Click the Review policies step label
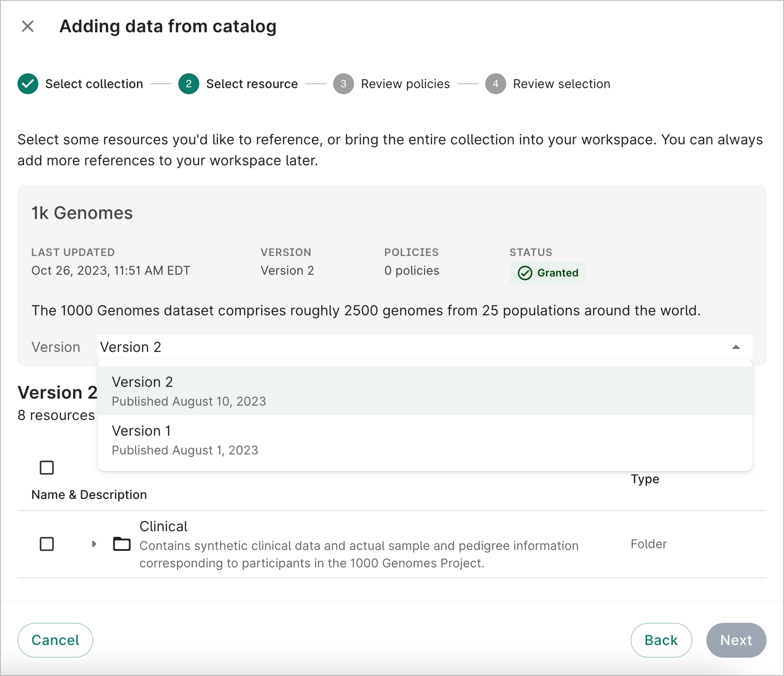This screenshot has width=784, height=676. 406,84
